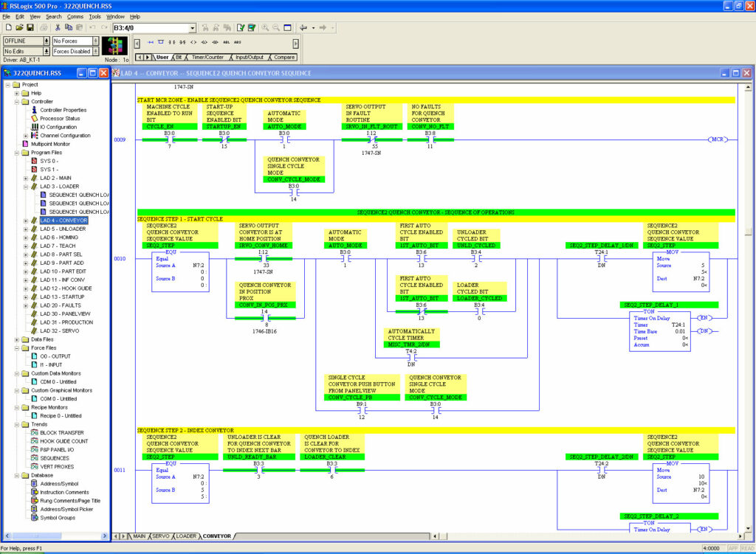This screenshot has height=554, width=756.
Task: Open the OFFLINE mode dropdown
Action: [47, 41]
